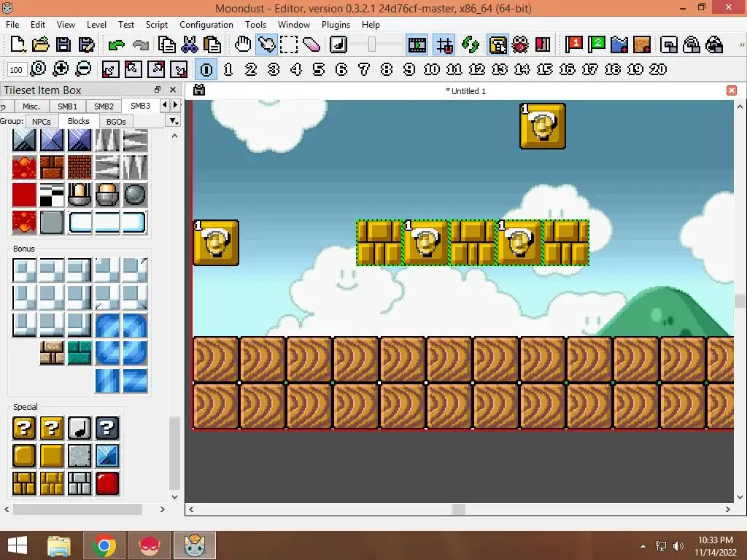Open the Group dropdown arrow
Viewport: 747px width, 560px height.
[x=174, y=121]
